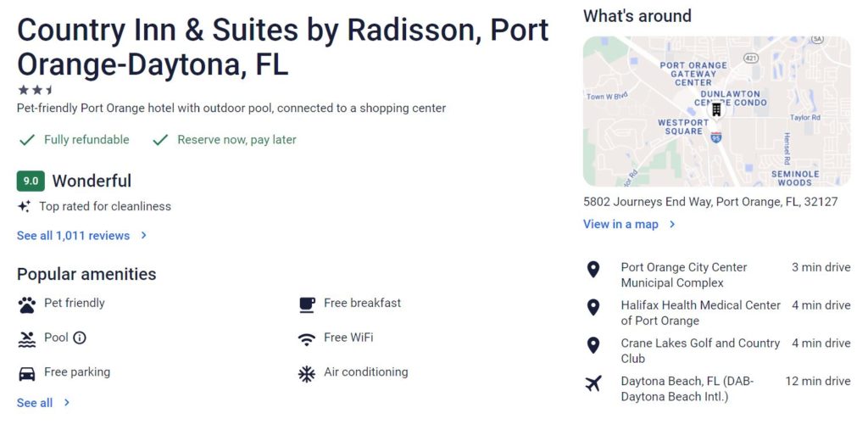Open See all 1,011 reviews link
Screen dimensions: 868x430
coord(73,236)
